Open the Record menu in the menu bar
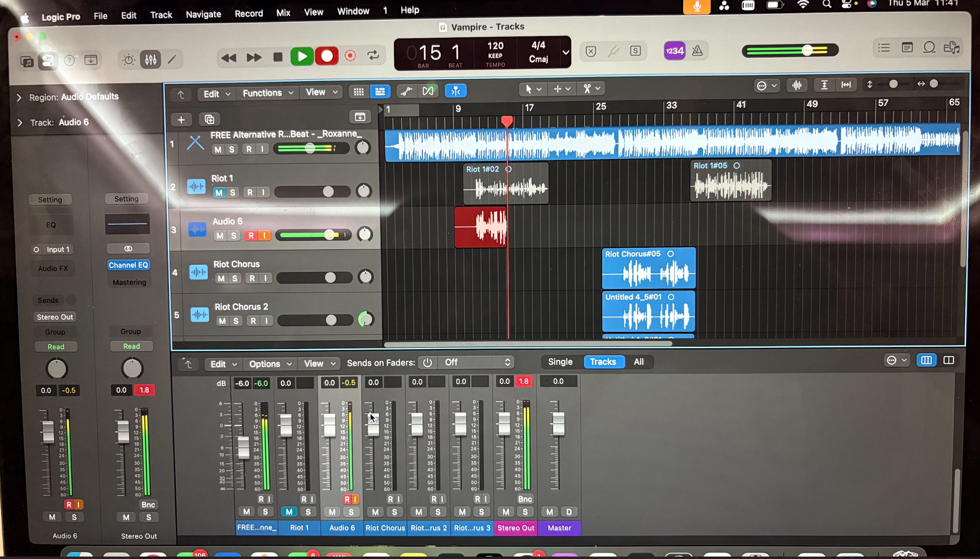 pos(248,13)
